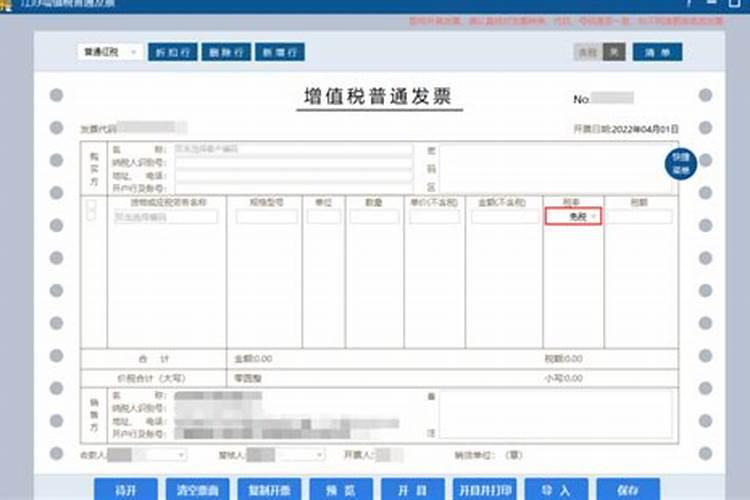Screen dimensions: 750x500
Task: Click the round blue 快捷菜单 shortcut button
Action: (x=680, y=164)
